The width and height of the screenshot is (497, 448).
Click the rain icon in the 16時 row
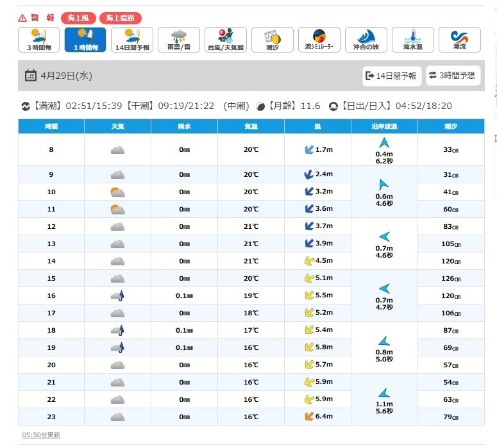117,295
